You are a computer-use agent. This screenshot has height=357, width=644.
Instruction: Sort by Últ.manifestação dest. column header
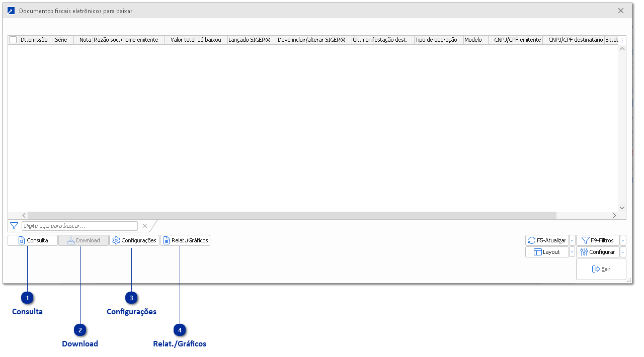coord(383,40)
